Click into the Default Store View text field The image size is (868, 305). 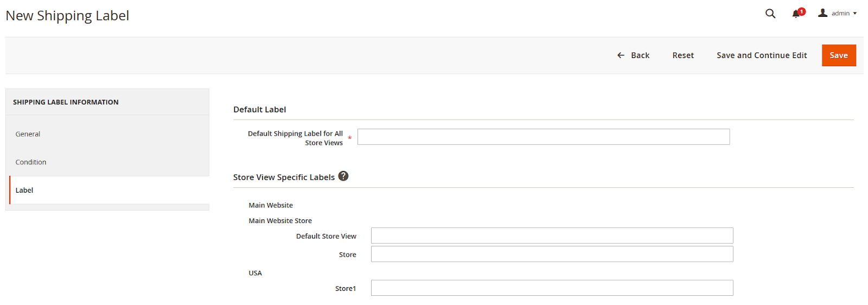coord(552,236)
